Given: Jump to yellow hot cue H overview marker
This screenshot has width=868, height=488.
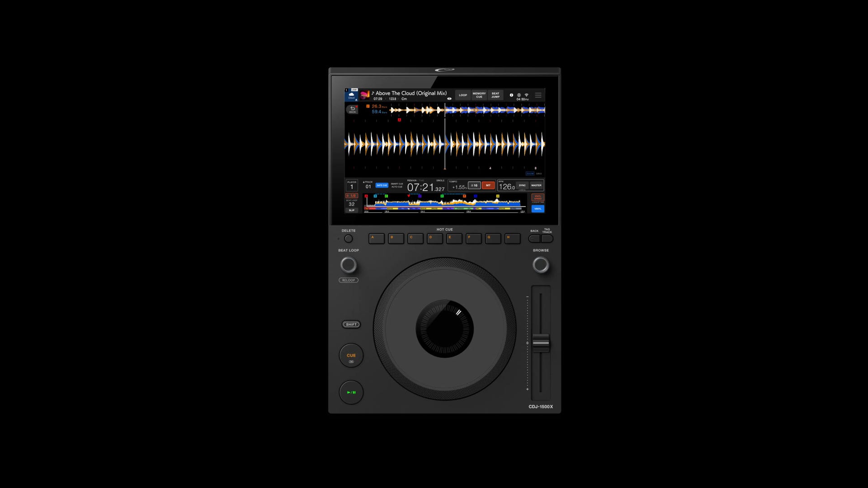Looking at the screenshot, I should pos(498,196).
